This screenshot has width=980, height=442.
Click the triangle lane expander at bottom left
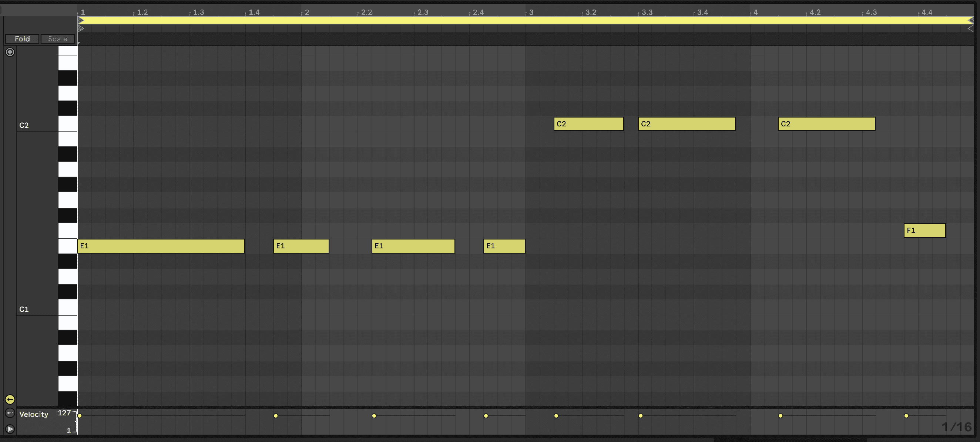10,429
